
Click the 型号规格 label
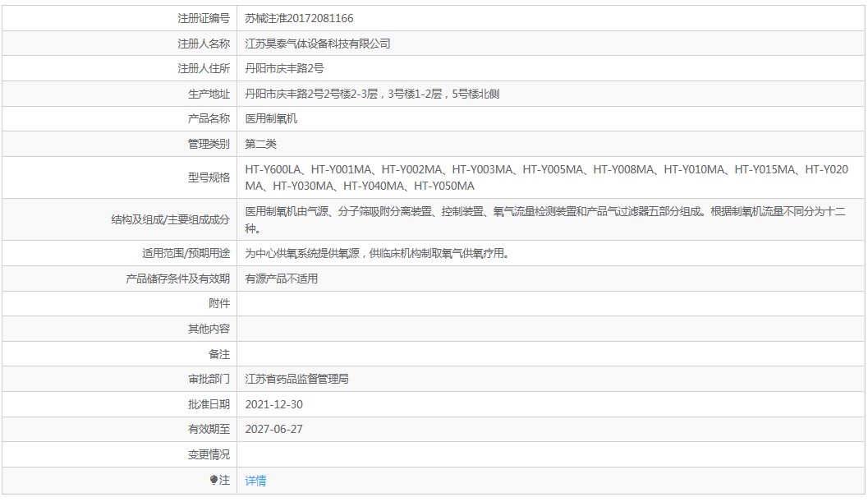coord(209,177)
